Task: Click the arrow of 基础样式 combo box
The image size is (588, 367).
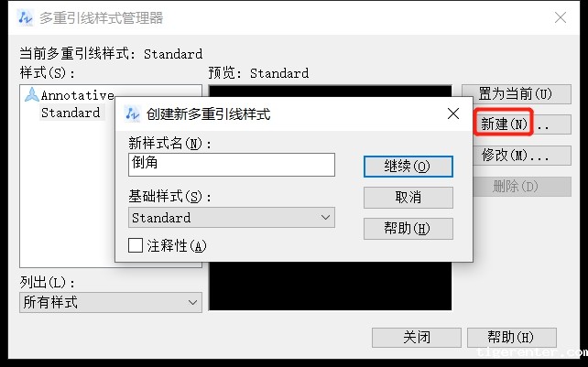Action: [x=325, y=218]
